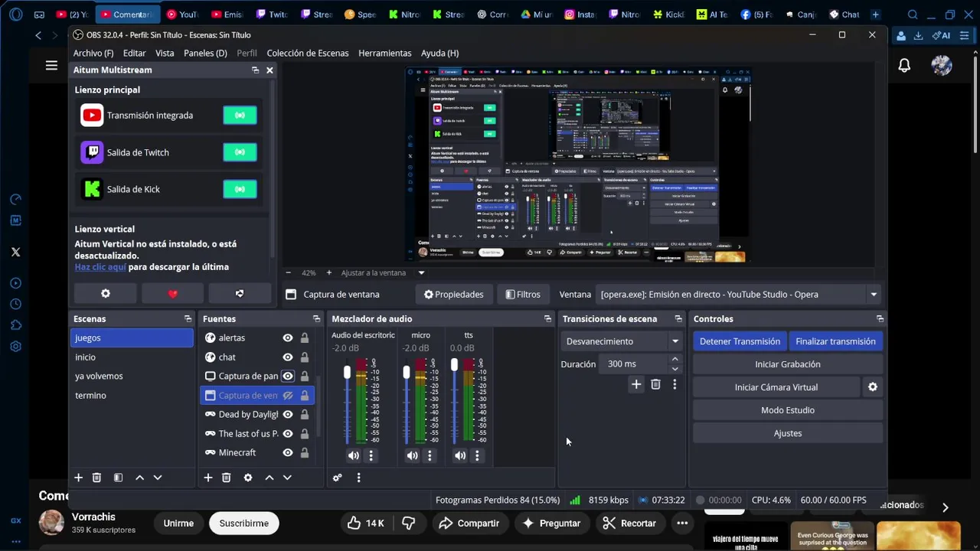Image resolution: width=980 pixels, height=551 pixels.
Task: Open source properties gear in Fuentes toolbar
Action: [x=247, y=478]
